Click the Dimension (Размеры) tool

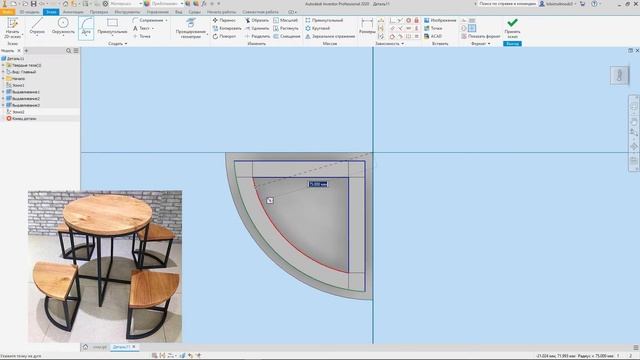point(367,27)
